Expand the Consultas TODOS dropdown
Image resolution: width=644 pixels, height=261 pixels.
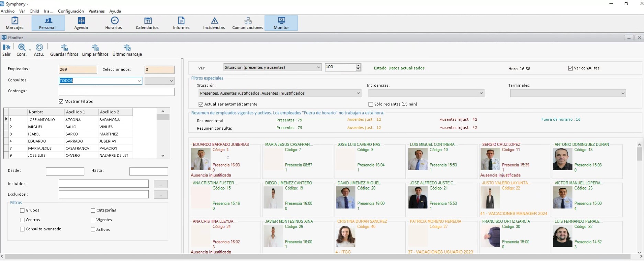(139, 81)
